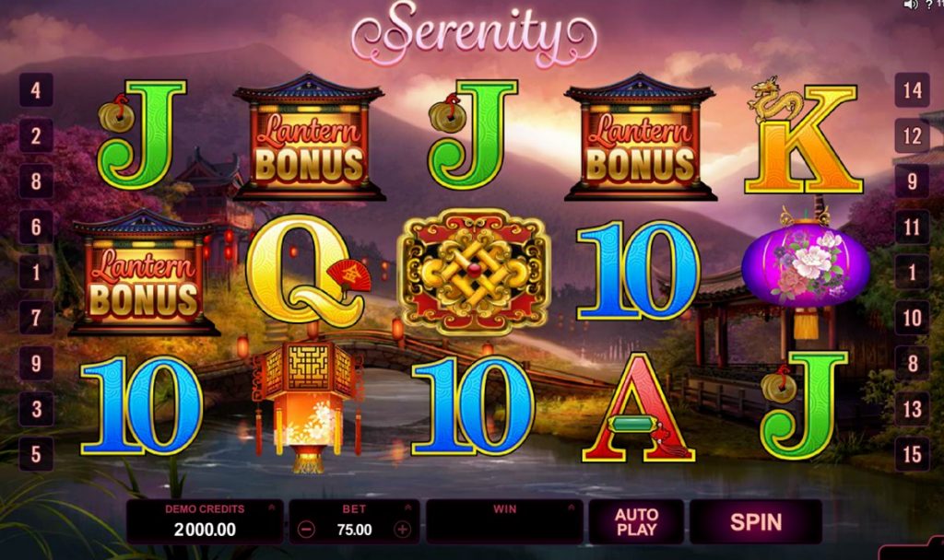Select payline 5 marker
The height and width of the screenshot is (560, 944).
[x=36, y=454]
